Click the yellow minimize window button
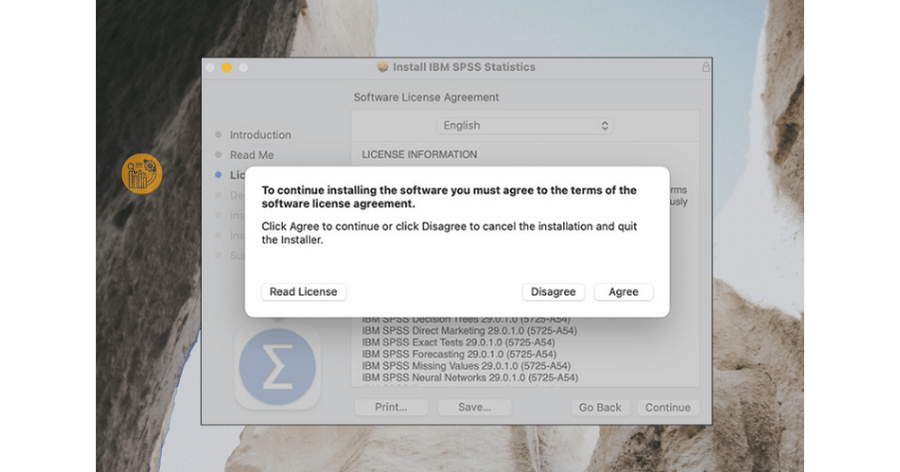The height and width of the screenshot is (472, 900). tap(226, 68)
